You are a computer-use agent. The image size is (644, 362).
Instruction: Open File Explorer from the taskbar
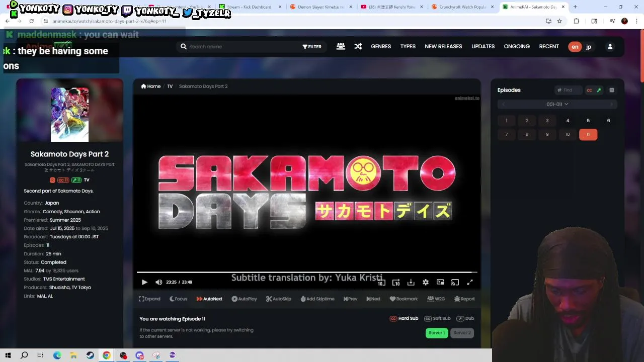click(x=73, y=355)
